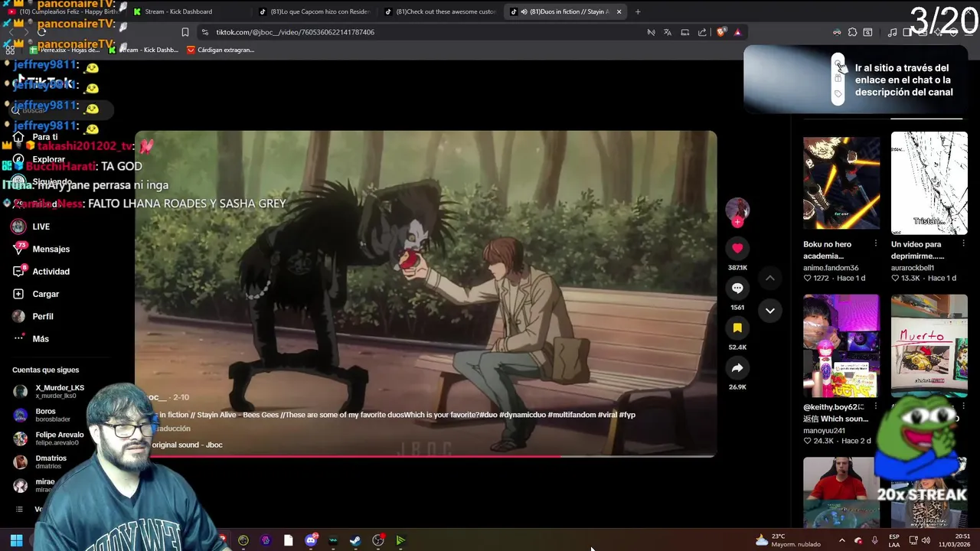Open site settings icon beside URL

pyautogui.click(x=204, y=32)
